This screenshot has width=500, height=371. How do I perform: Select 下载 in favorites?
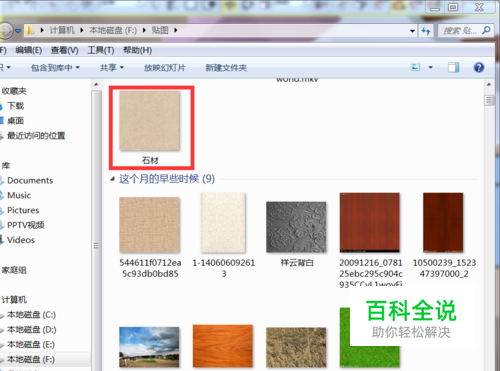[16, 106]
